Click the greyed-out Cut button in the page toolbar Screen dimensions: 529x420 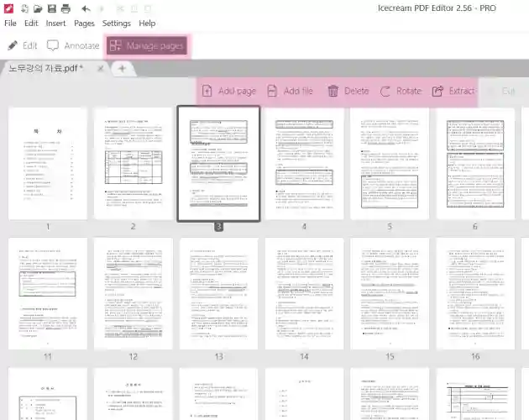(x=501, y=92)
